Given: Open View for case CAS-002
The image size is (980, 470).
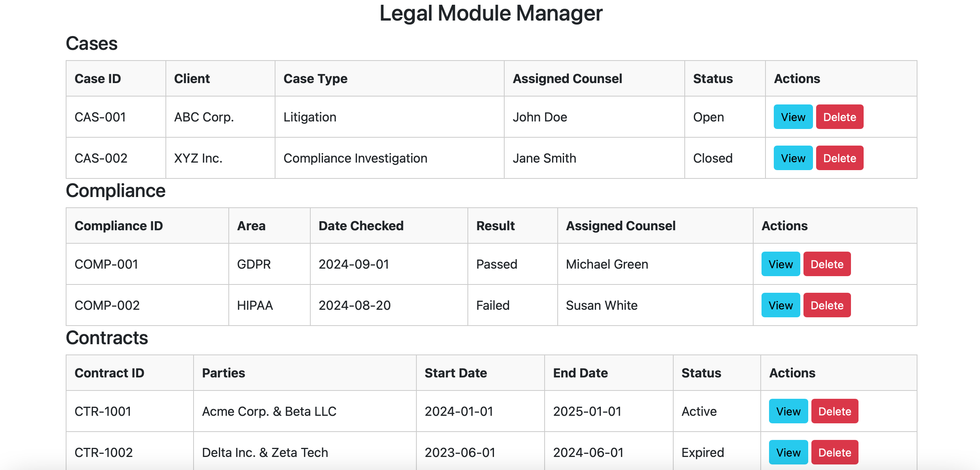Looking at the screenshot, I should pos(793,158).
